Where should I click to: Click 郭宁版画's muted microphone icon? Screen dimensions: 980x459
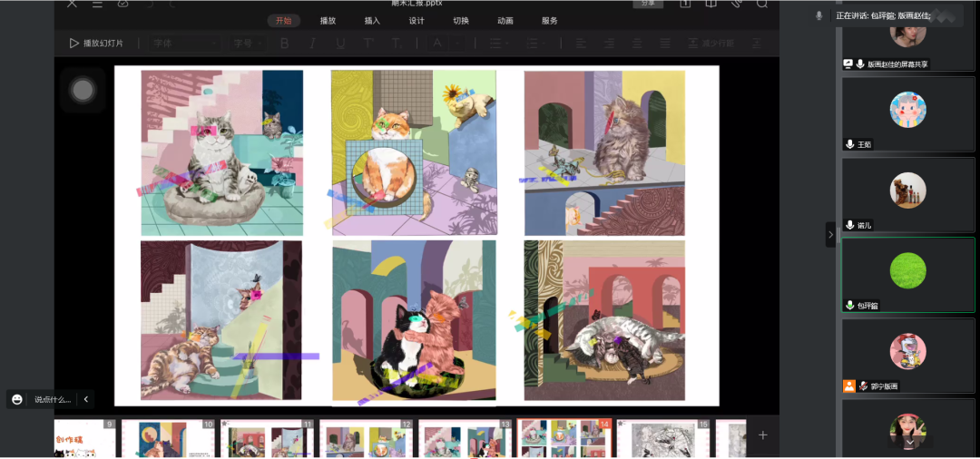(x=863, y=386)
